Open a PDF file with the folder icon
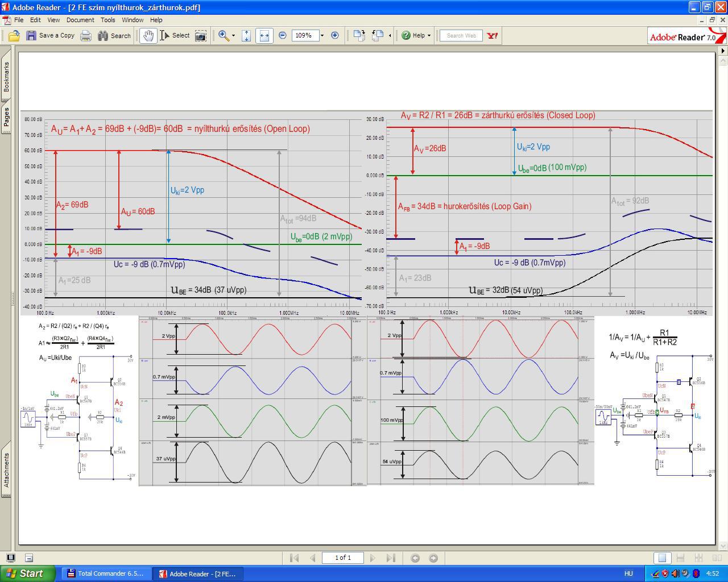728x582 pixels. point(14,35)
